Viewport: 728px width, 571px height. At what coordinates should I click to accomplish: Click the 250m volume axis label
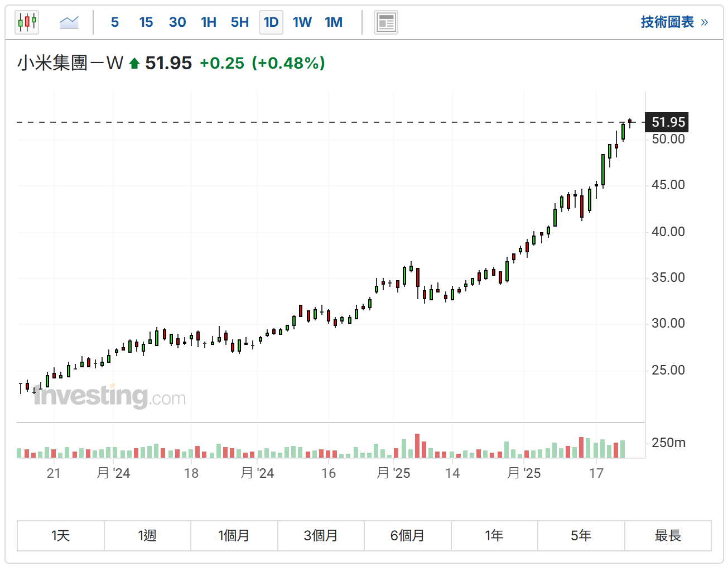668,443
